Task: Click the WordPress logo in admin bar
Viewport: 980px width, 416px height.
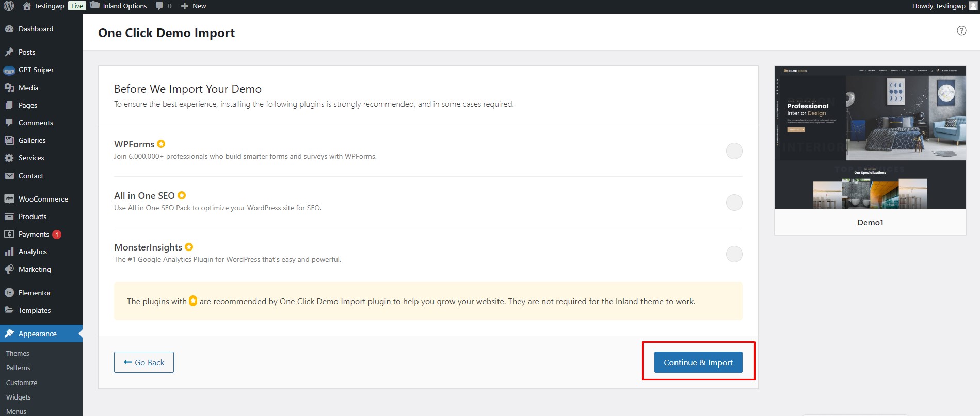Action: 9,6
